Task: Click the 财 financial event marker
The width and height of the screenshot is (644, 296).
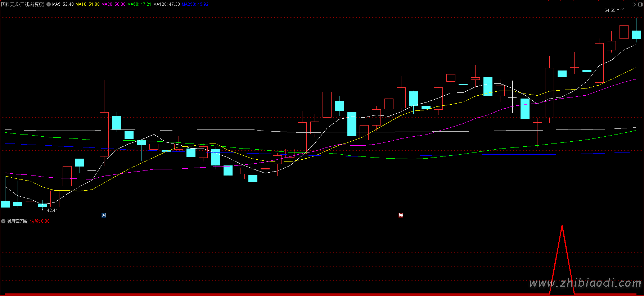Action: (x=104, y=215)
